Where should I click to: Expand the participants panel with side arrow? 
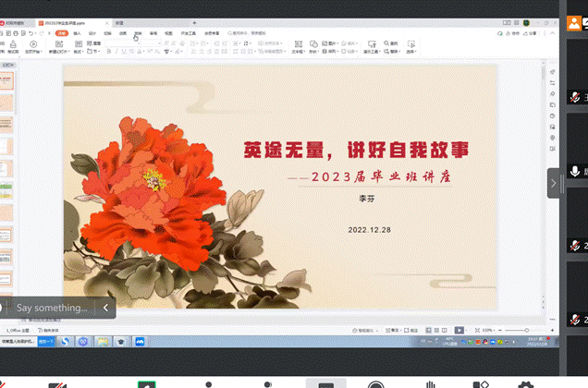click(x=554, y=183)
